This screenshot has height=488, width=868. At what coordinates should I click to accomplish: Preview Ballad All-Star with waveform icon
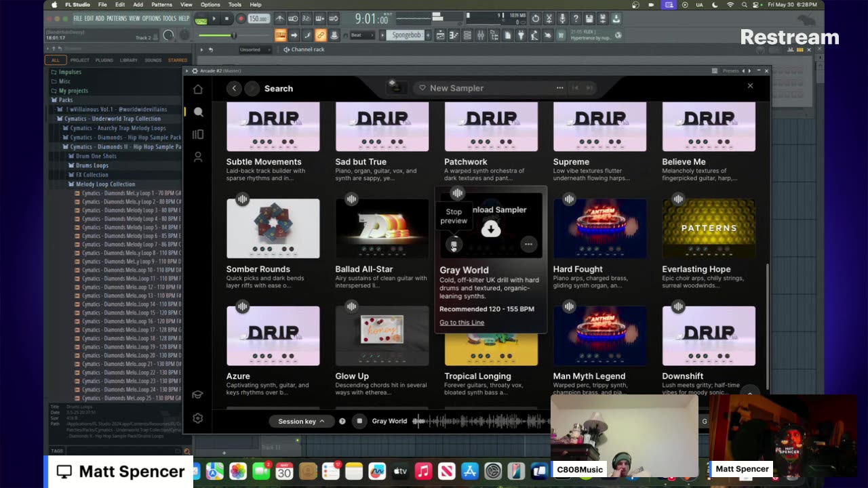tap(351, 199)
